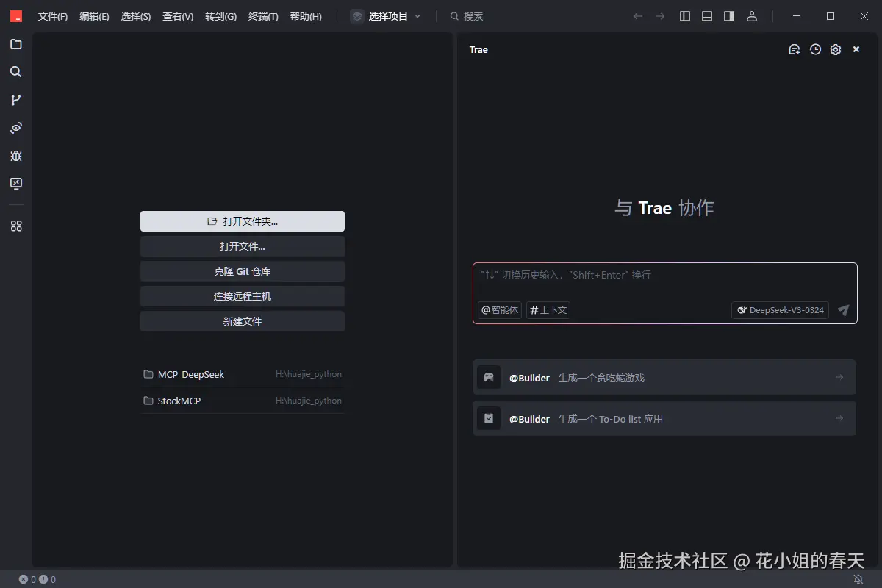Open the Search icon in activity bar
Screen dimensions: 882x588
[16, 72]
